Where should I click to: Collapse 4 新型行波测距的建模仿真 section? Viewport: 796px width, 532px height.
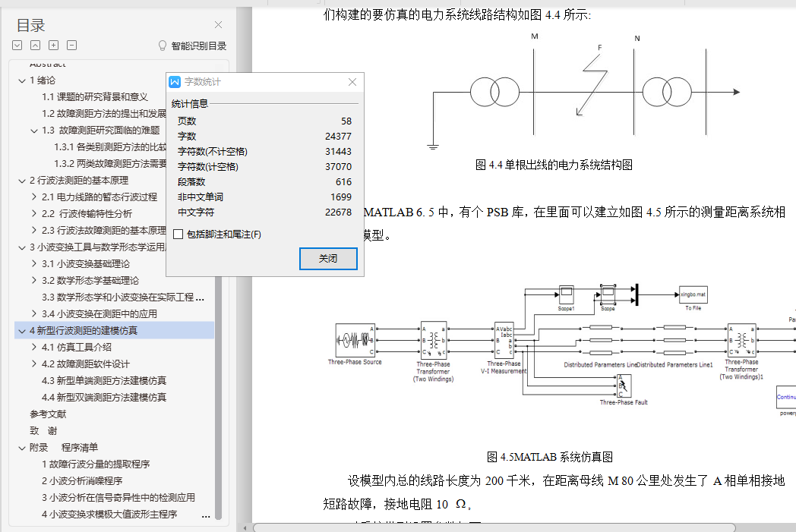tap(22, 331)
